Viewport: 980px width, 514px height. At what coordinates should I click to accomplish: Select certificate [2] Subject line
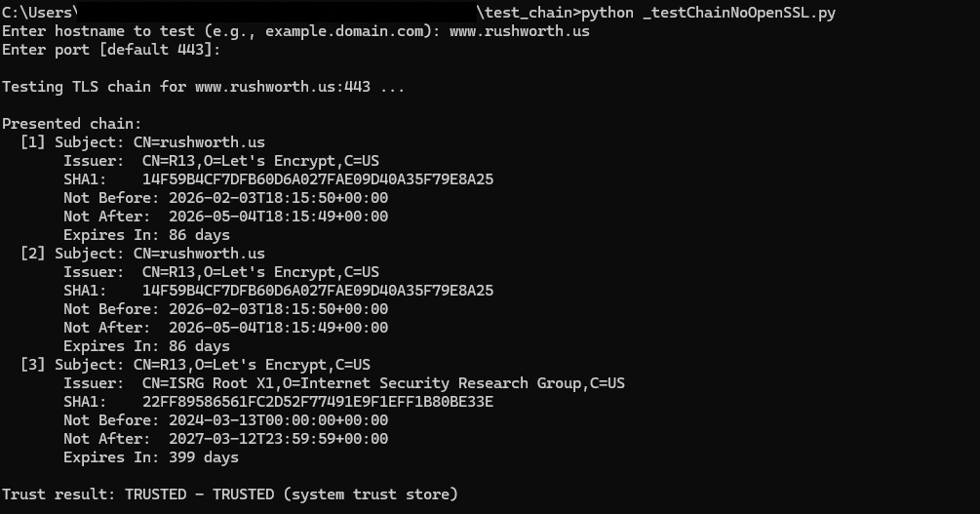(142, 254)
